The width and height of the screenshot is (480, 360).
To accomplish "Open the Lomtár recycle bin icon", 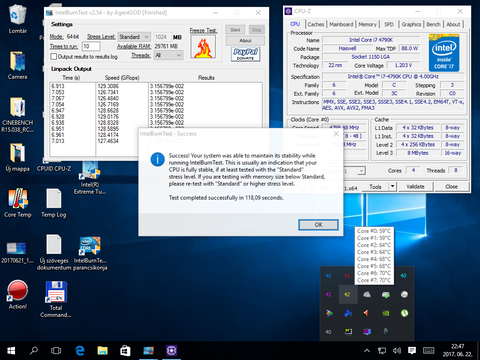I will click(x=17, y=19).
